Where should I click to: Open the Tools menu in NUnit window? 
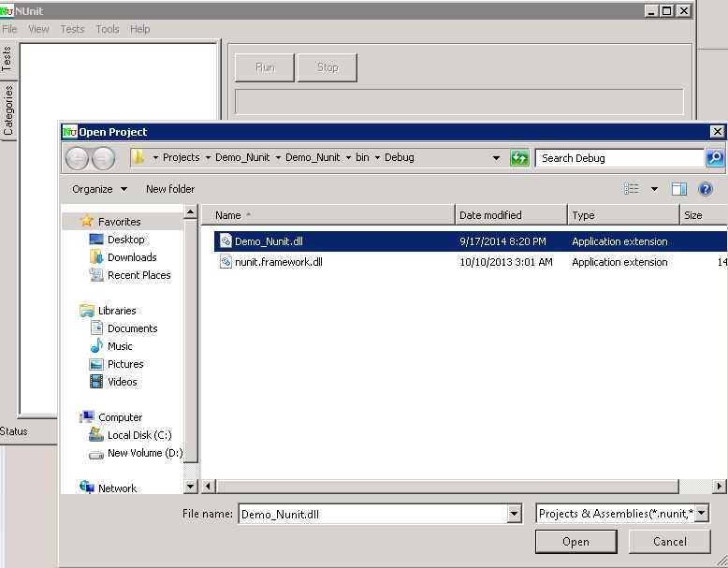108,29
